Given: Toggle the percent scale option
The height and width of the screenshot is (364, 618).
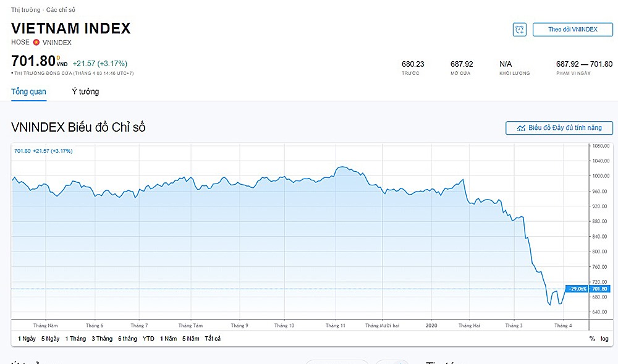Looking at the screenshot, I should [x=592, y=339].
